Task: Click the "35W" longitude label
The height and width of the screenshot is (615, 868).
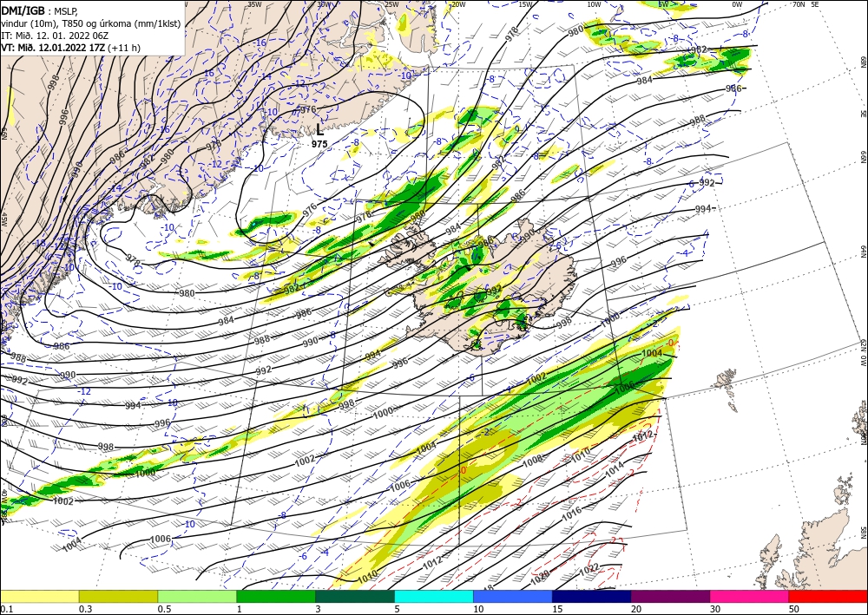Action: [254, 4]
